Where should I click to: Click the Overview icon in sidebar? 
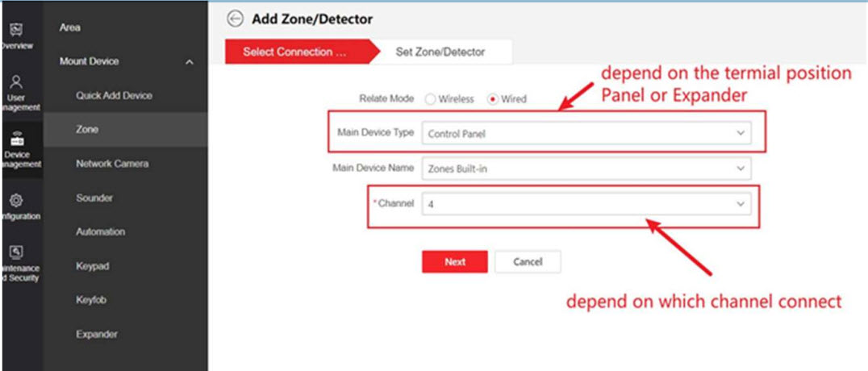pyautogui.click(x=15, y=31)
